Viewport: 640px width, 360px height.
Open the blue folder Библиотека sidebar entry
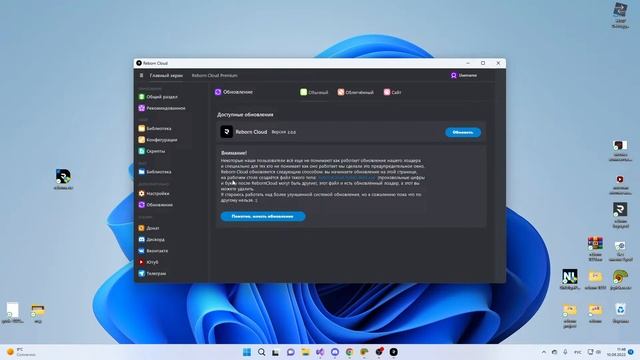pos(155,172)
